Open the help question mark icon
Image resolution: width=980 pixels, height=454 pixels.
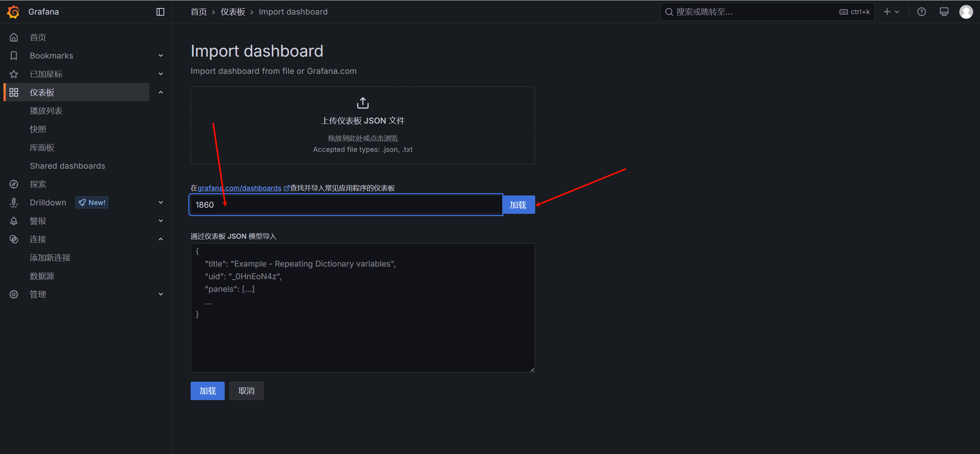[921, 12]
